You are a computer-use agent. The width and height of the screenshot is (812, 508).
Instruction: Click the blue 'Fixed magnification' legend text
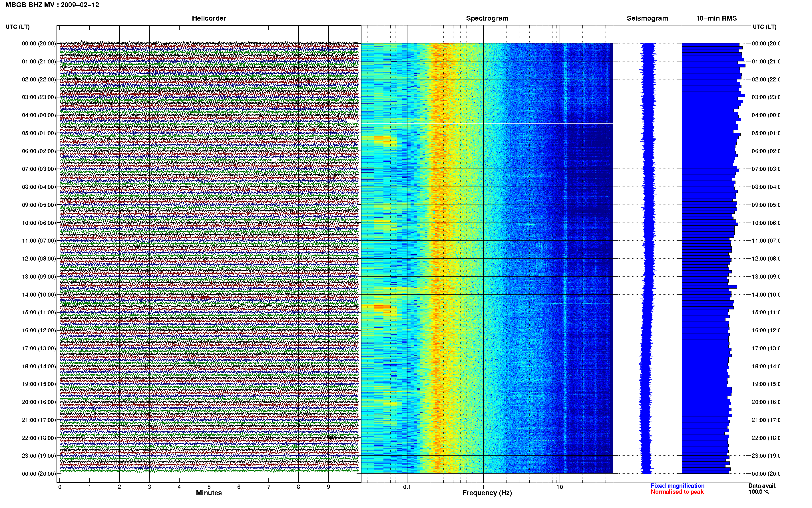click(x=678, y=486)
